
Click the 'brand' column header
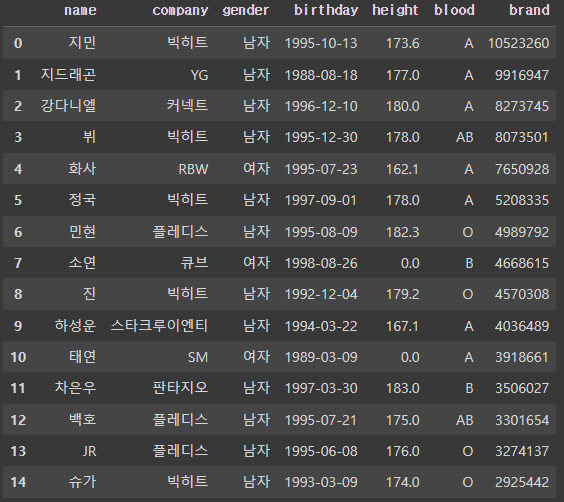[x=529, y=10]
